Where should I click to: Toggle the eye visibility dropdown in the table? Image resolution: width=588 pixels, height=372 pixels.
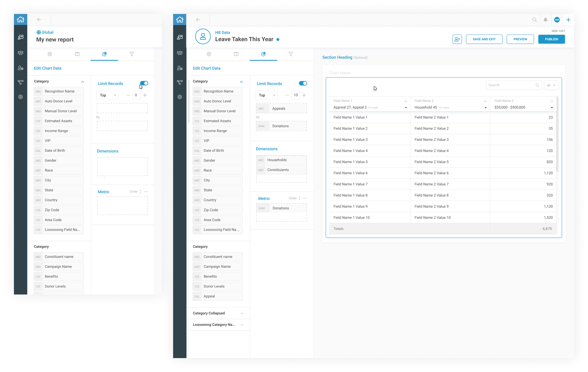click(551, 85)
